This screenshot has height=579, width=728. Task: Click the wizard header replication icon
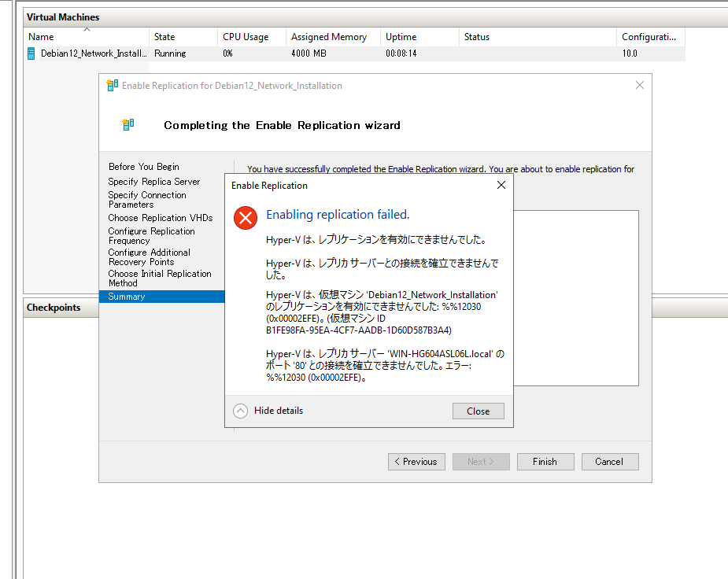click(x=128, y=125)
